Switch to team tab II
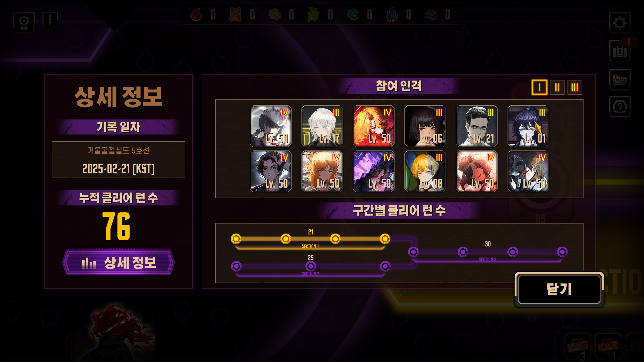The image size is (644, 362). click(x=557, y=87)
